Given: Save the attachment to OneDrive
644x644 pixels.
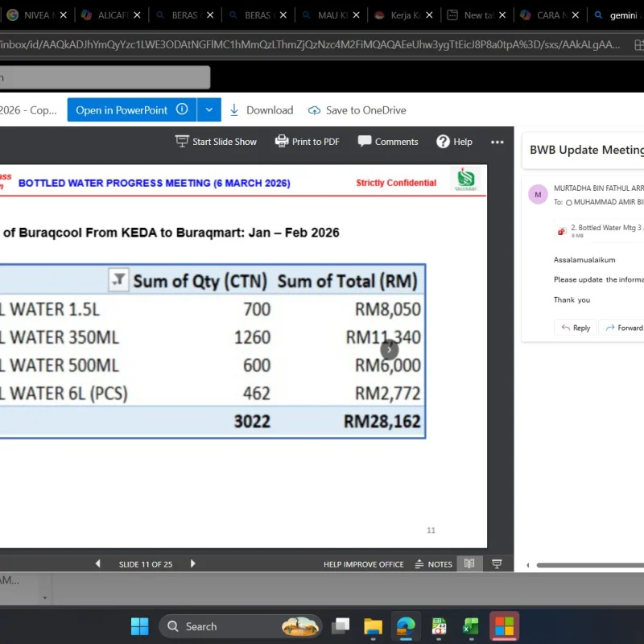Looking at the screenshot, I should pos(357,110).
